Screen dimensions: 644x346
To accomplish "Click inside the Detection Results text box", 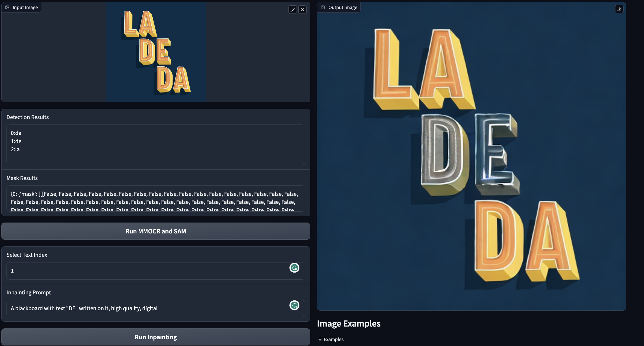I will pyautogui.click(x=156, y=145).
